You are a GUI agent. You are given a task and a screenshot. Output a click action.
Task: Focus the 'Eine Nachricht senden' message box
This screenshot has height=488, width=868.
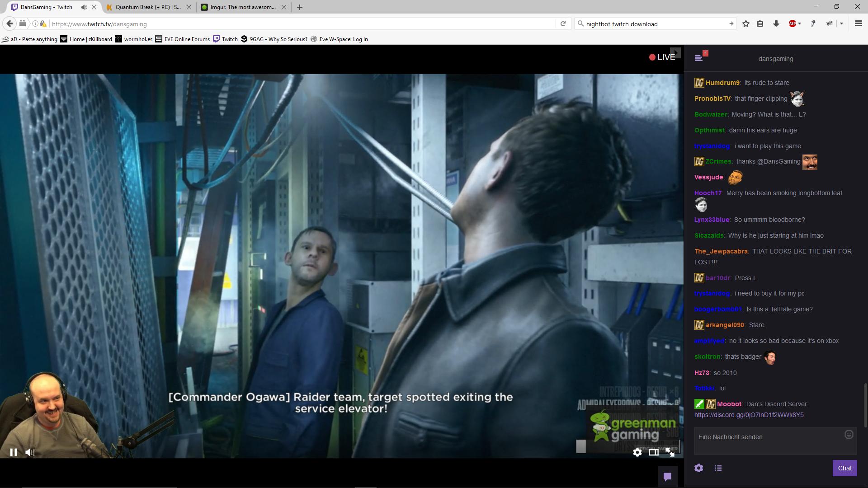775,441
